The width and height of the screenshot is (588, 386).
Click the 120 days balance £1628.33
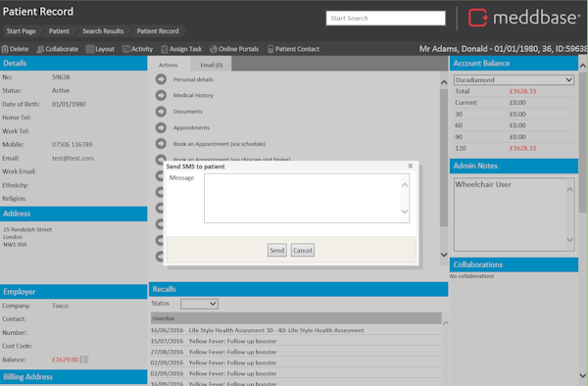[x=522, y=148]
